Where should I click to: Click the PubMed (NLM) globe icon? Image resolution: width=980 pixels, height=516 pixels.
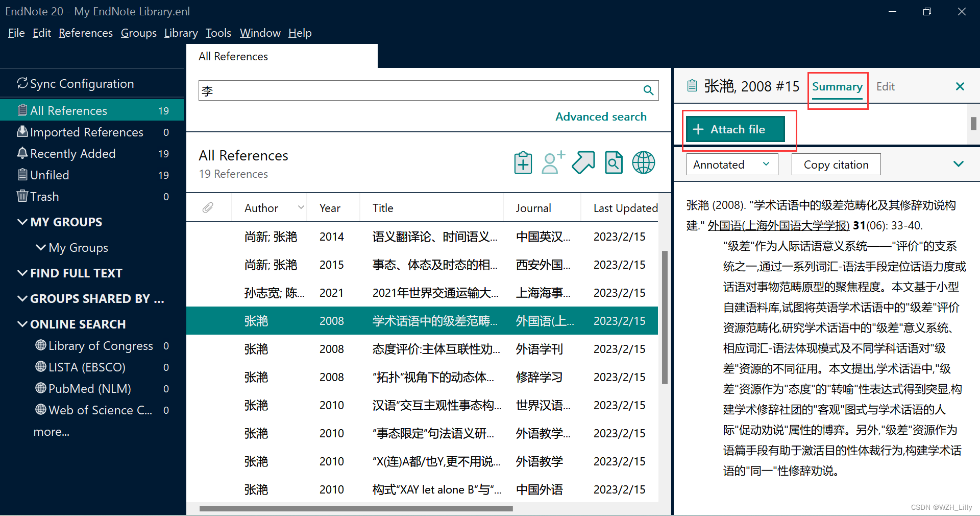41,388
